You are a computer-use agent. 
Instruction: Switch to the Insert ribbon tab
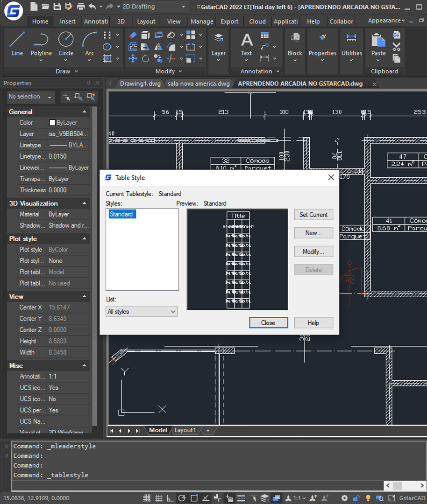(68, 21)
